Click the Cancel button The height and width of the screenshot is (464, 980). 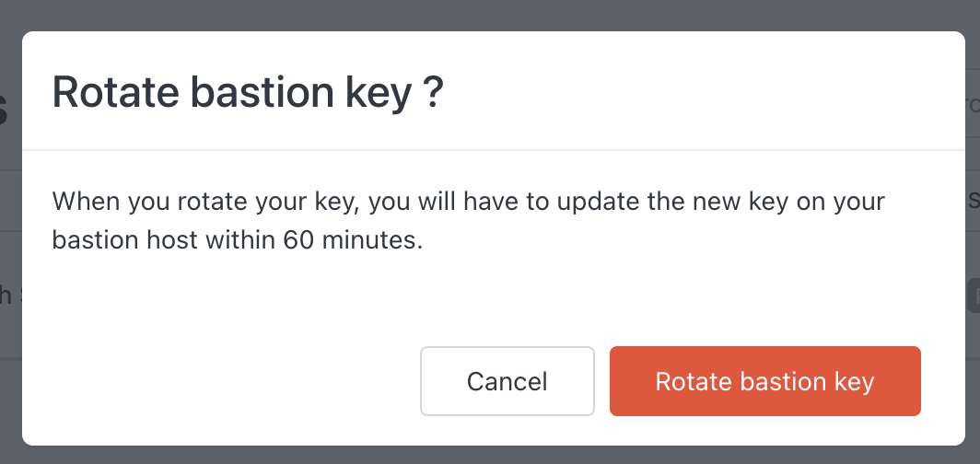coord(507,381)
